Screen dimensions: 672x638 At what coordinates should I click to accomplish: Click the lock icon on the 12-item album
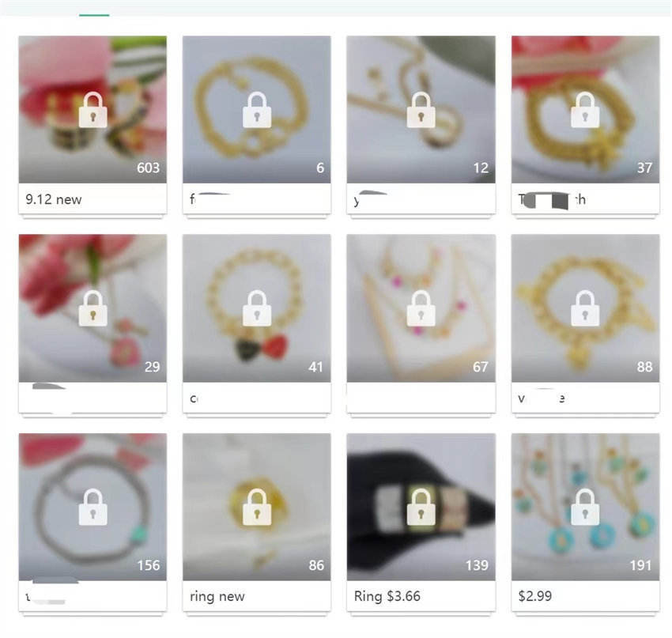pos(421,110)
